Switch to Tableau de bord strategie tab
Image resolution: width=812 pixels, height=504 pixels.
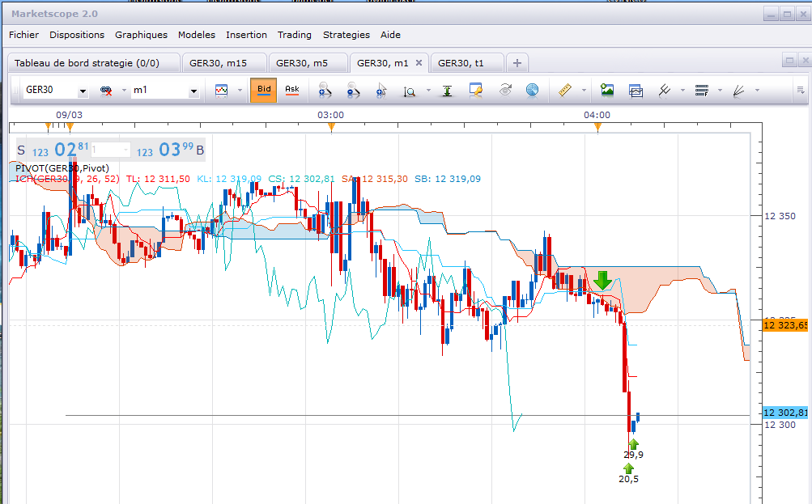pos(93,62)
